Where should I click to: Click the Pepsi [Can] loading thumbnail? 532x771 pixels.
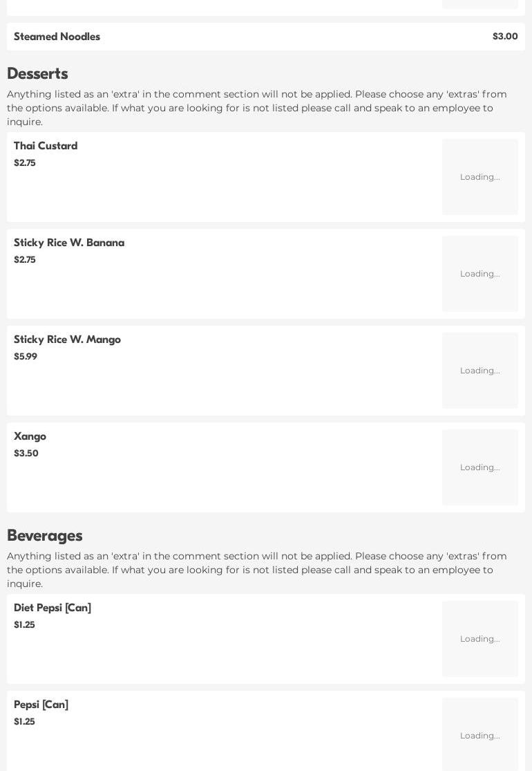pos(480,734)
